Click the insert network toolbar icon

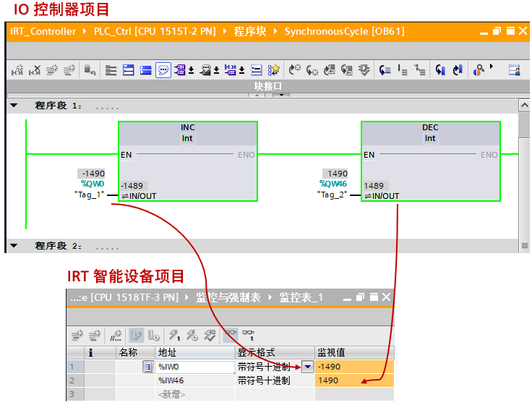17,70
